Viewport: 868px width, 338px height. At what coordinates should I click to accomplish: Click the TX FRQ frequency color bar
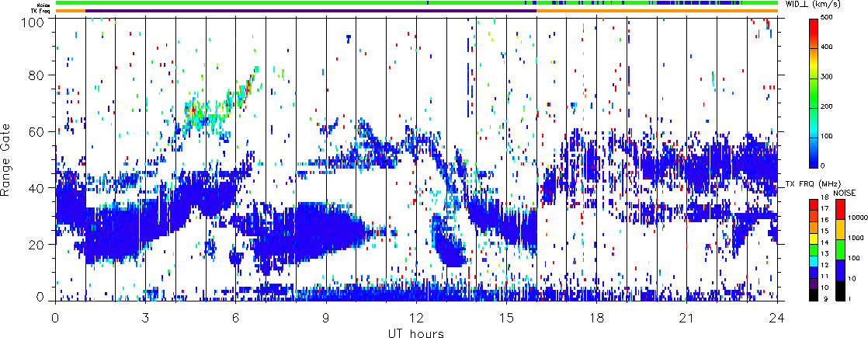tap(814, 250)
